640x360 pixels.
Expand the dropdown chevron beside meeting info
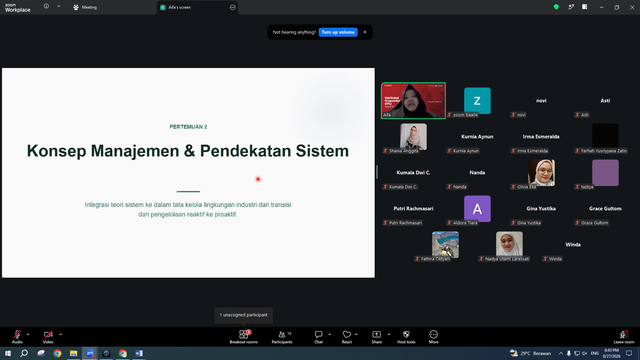(58, 7)
